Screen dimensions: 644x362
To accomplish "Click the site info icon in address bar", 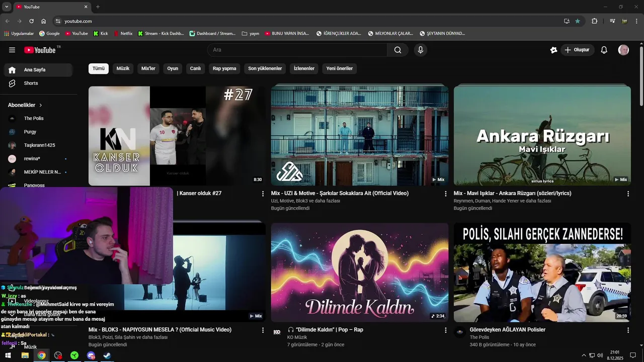I will [58, 21].
